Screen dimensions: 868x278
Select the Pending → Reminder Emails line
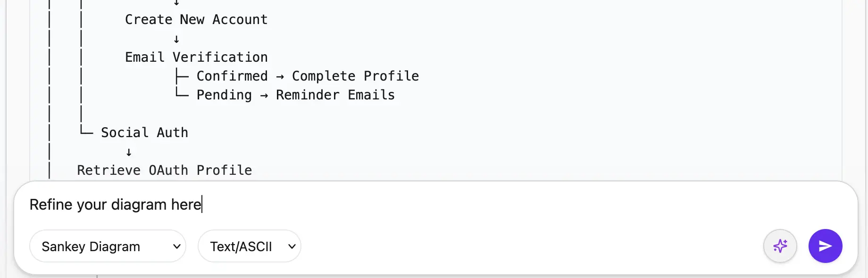click(295, 95)
